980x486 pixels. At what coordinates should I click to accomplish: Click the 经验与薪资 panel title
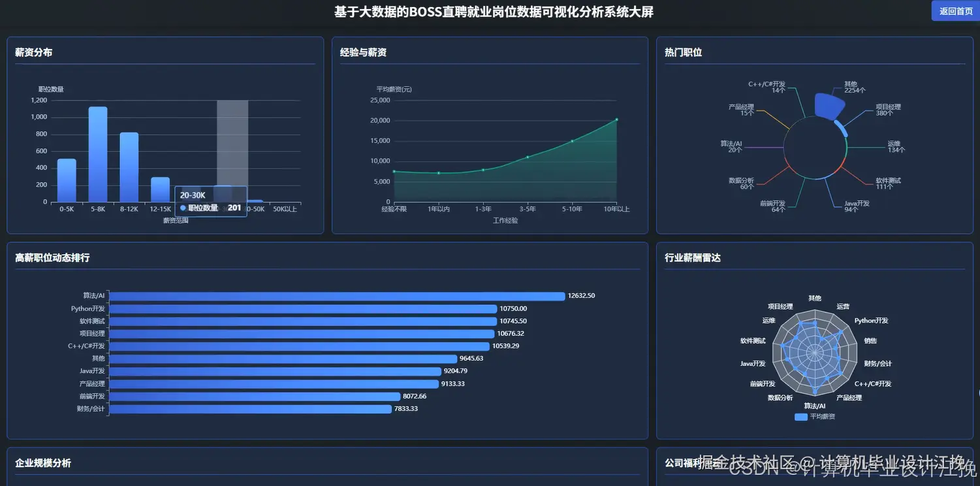point(363,52)
